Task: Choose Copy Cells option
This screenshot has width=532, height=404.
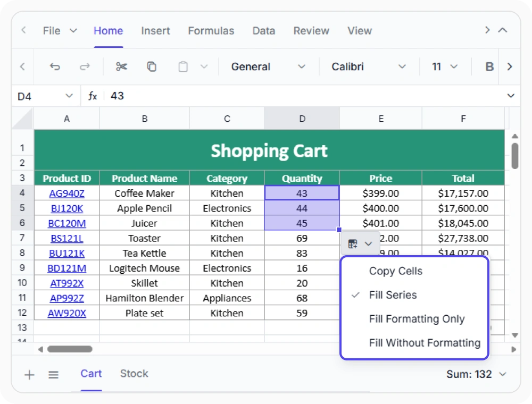Action: point(414,271)
